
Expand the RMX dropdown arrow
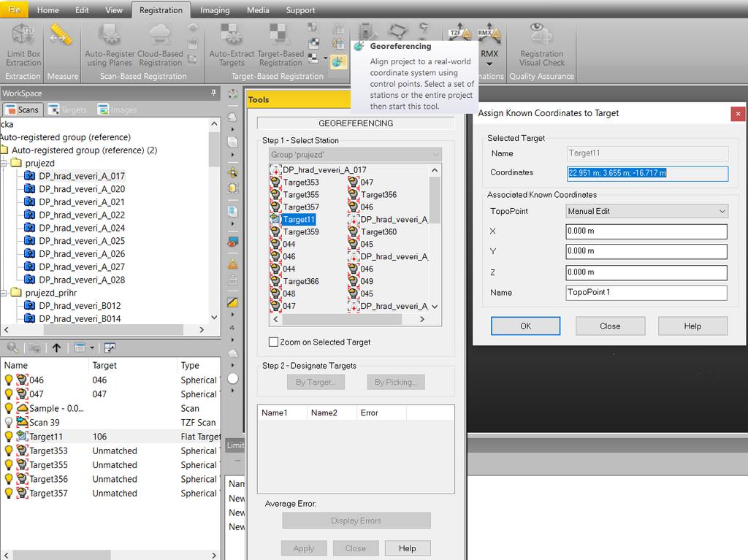pos(489,64)
